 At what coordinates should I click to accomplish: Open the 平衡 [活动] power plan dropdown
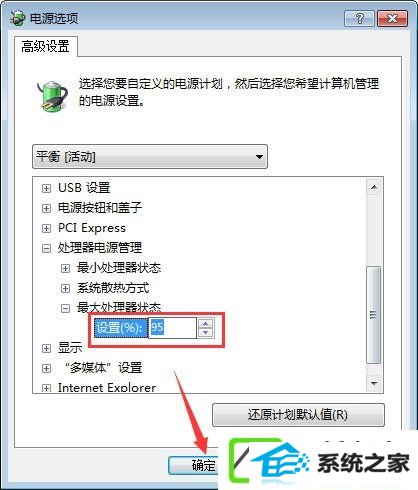[x=150, y=156]
